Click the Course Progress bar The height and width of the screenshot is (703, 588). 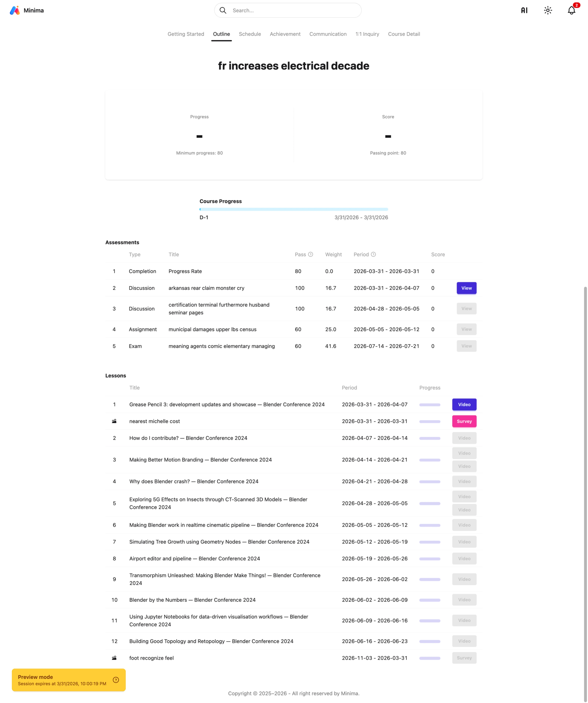(x=293, y=209)
